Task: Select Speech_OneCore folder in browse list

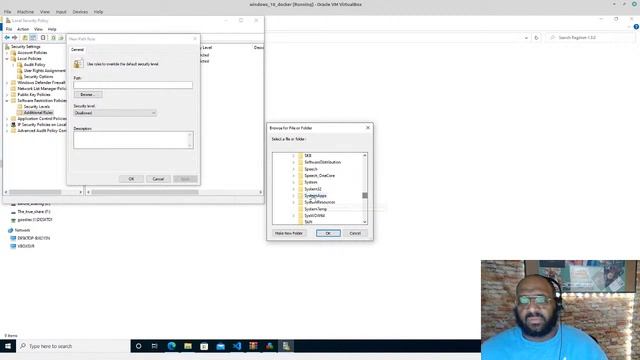Action: point(320,176)
